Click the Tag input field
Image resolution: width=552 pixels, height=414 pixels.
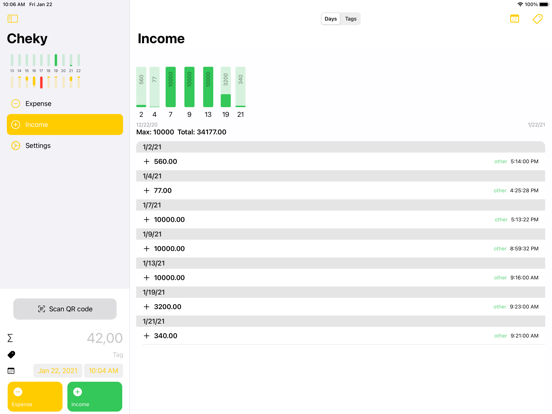(x=118, y=355)
